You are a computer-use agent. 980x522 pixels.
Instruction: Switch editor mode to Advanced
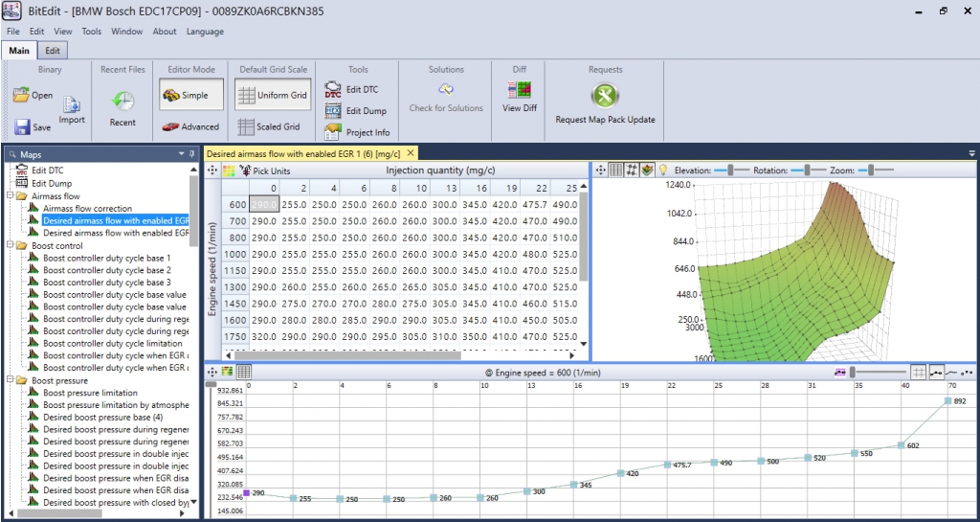(190, 126)
